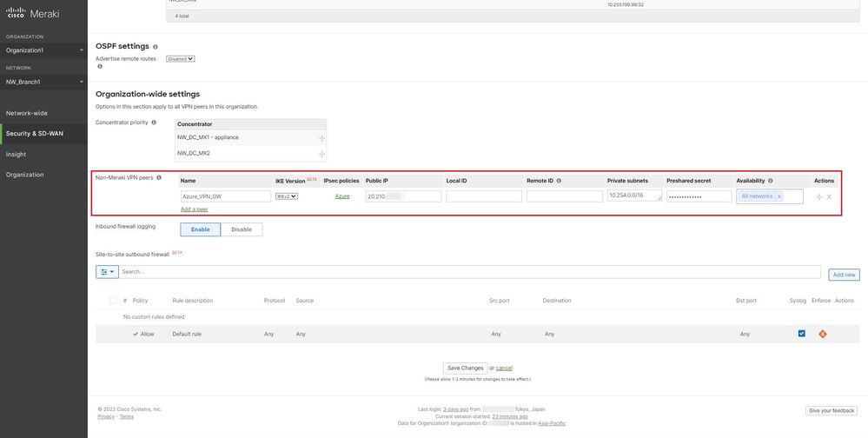The width and height of the screenshot is (868, 438).
Task: Check the select-all checkbox in rules header
Action: coord(113,301)
